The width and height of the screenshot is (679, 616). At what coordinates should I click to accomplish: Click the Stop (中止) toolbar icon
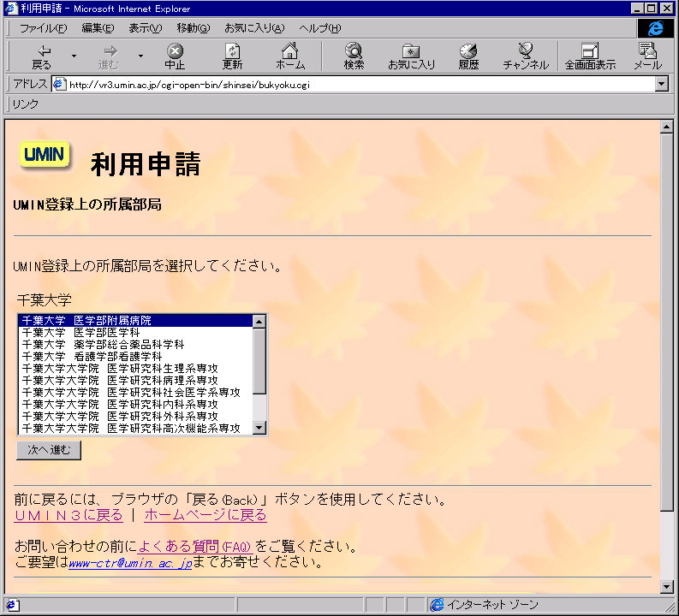(x=175, y=56)
